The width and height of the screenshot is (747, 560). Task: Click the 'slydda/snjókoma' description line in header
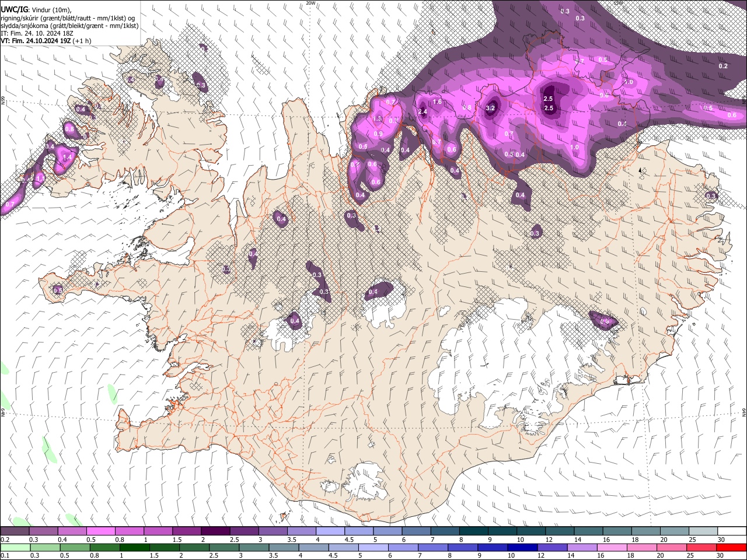(69, 26)
